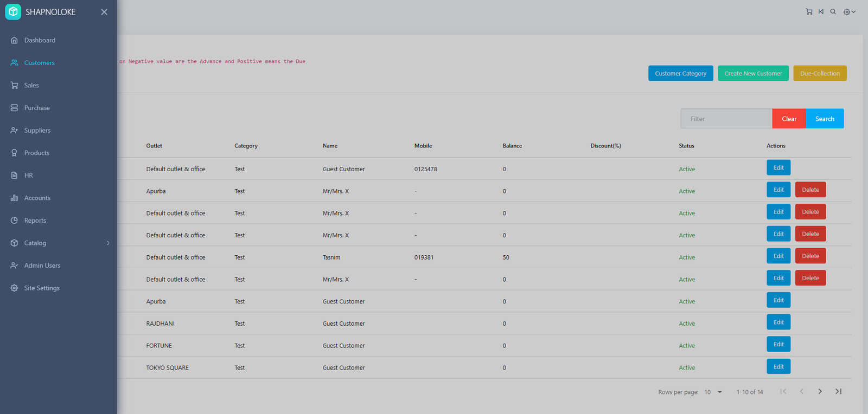Expand the Catalog submenu chevron
The image size is (868, 414).
tap(108, 243)
